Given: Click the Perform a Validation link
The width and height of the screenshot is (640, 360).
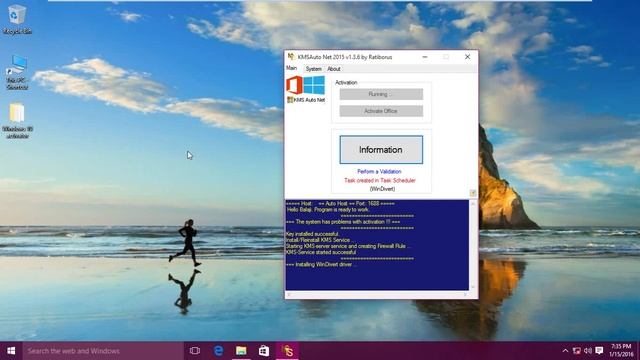Looking at the screenshot, I should [x=379, y=171].
